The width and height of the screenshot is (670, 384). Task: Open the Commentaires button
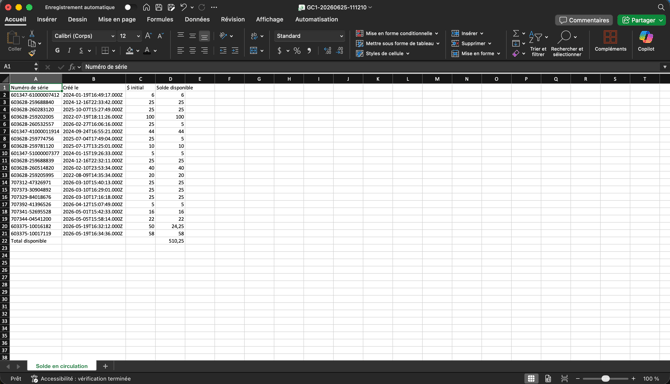(x=584, y=20)
